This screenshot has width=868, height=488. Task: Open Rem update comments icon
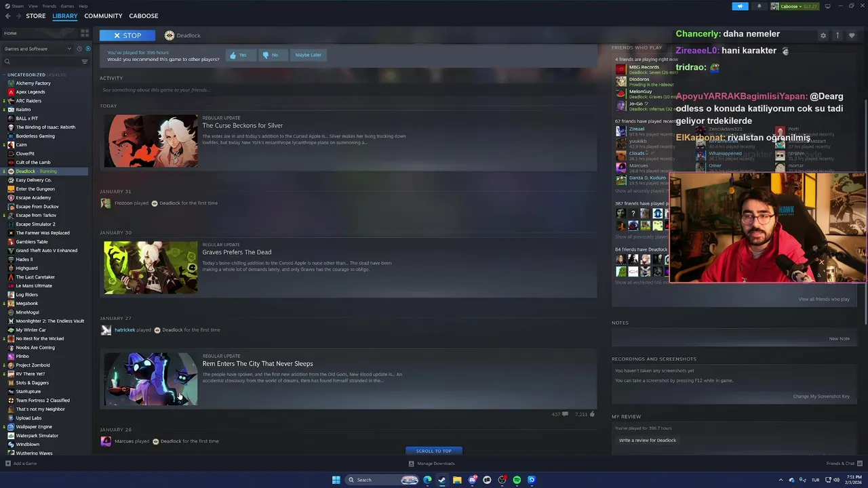565,414
